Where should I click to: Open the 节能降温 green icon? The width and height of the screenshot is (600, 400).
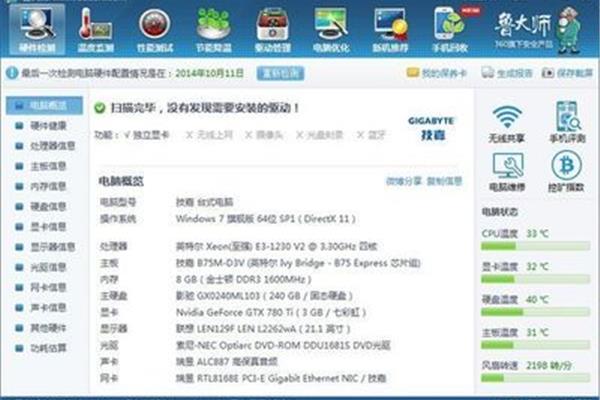(214, 29)
